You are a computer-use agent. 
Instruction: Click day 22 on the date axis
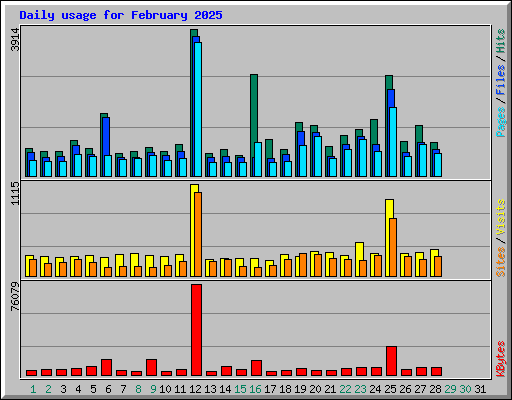[345, 389]
